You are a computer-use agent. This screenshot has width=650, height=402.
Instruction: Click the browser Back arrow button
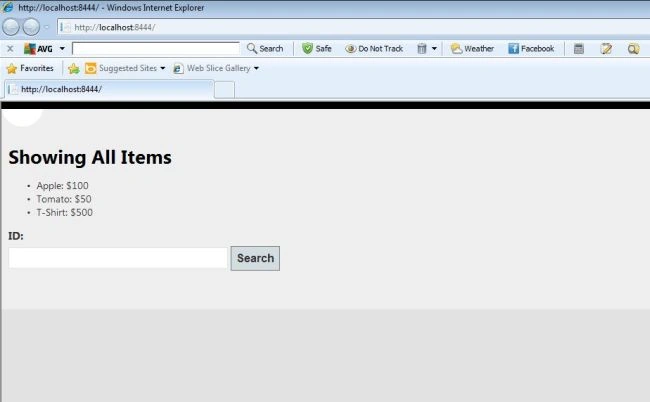point(11,27)
